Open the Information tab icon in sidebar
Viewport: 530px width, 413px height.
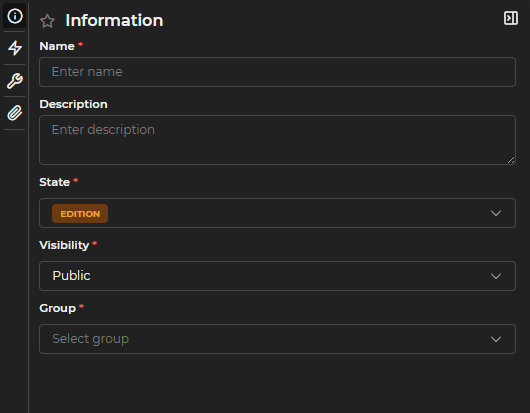[15, 16]
